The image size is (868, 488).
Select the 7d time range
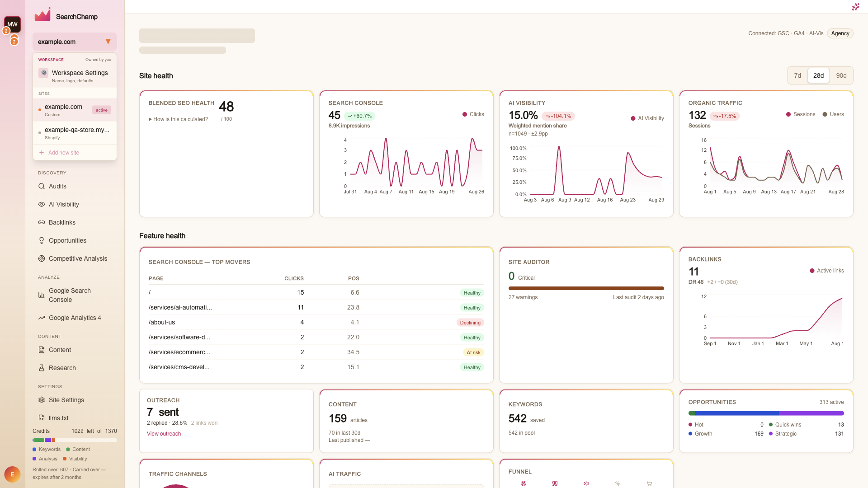[797, 75]
